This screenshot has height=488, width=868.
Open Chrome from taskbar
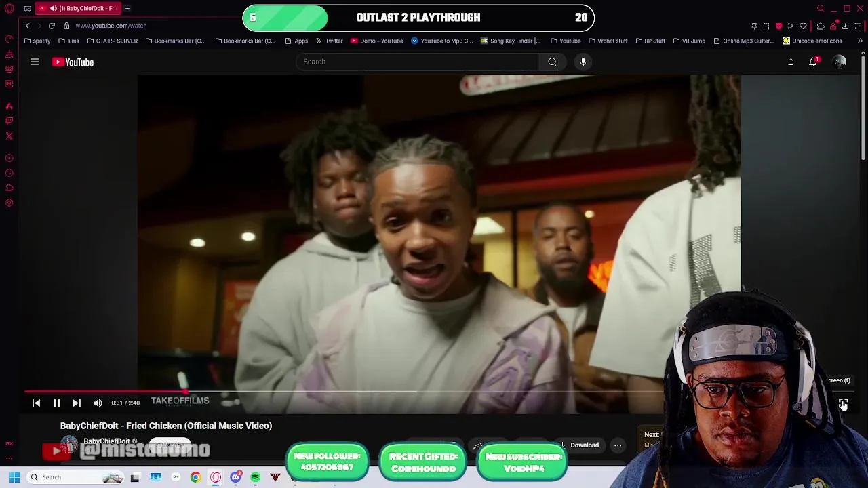195,477
